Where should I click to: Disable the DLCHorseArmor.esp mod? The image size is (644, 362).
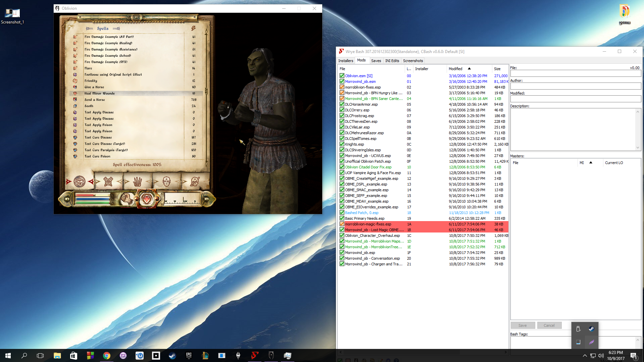(342, 104)
